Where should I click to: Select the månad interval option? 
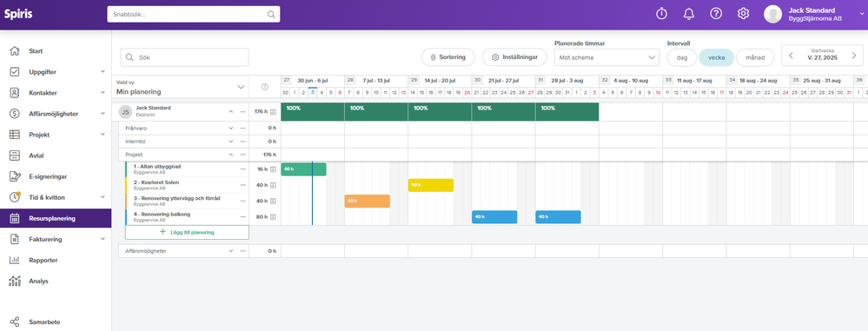[x=755, y=57]
